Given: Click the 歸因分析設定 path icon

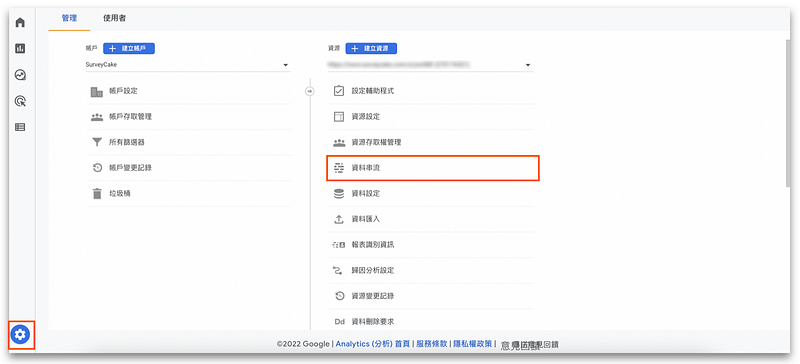Looking at the screenshot, I should point(339,271).
